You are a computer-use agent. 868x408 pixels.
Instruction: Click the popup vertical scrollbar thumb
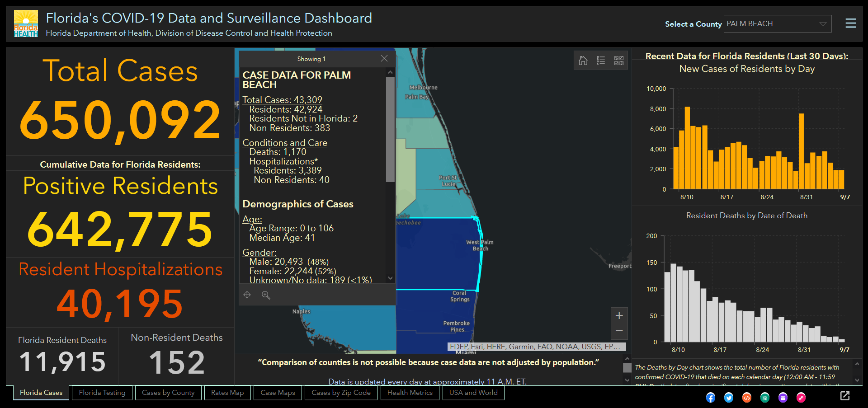390,129
